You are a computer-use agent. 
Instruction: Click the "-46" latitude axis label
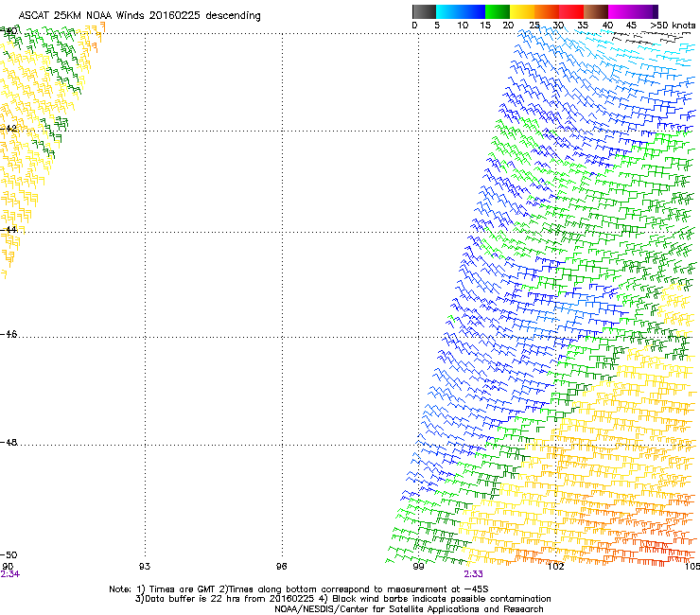pyautogui.click(x=9, y=334)
